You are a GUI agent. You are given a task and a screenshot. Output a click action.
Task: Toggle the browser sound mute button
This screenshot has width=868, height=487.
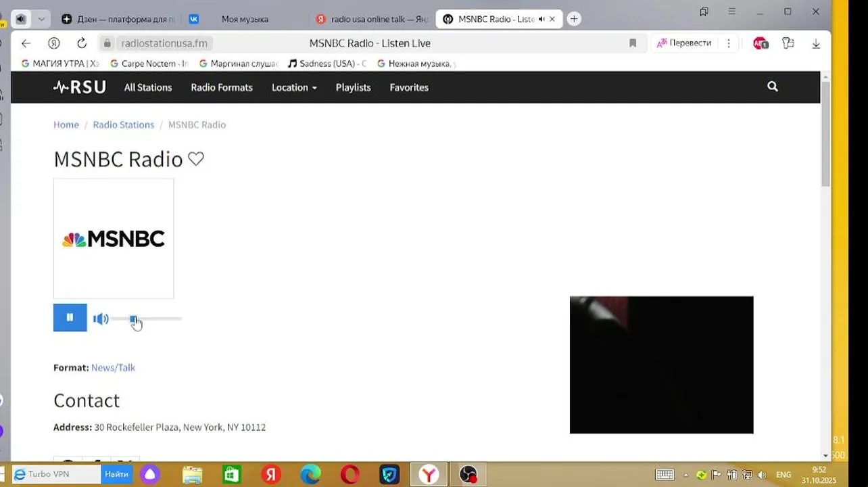21,19
